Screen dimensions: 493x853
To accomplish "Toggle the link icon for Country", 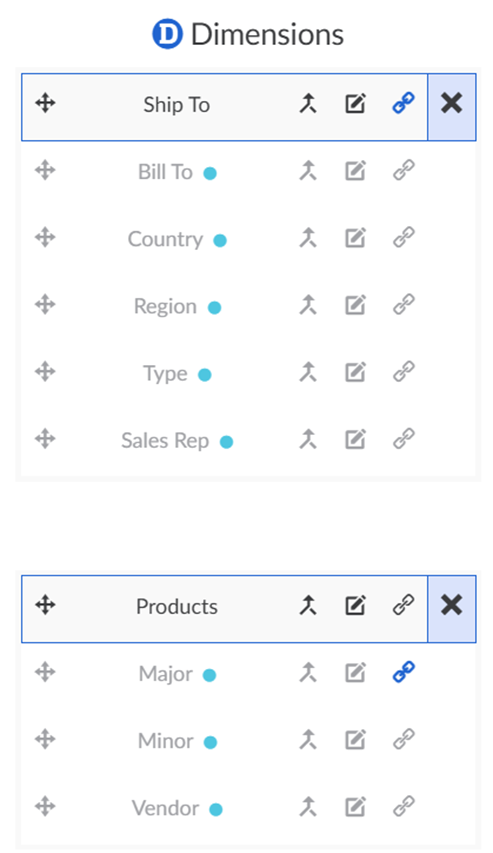I will (404, 238).
